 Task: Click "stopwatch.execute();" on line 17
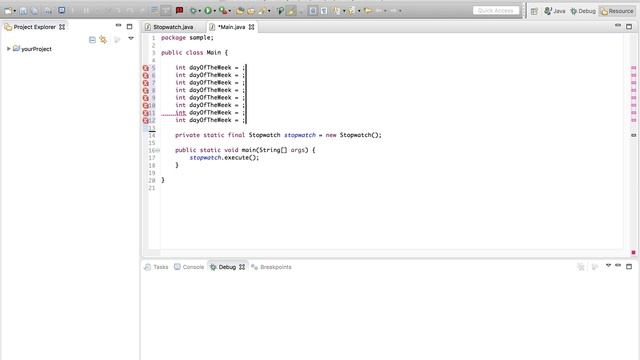click(224, 158)
